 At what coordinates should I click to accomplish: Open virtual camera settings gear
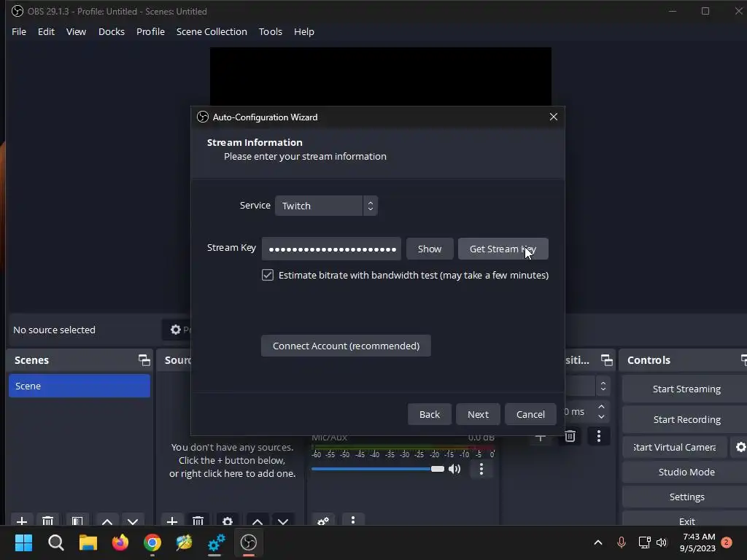[740, 447]
